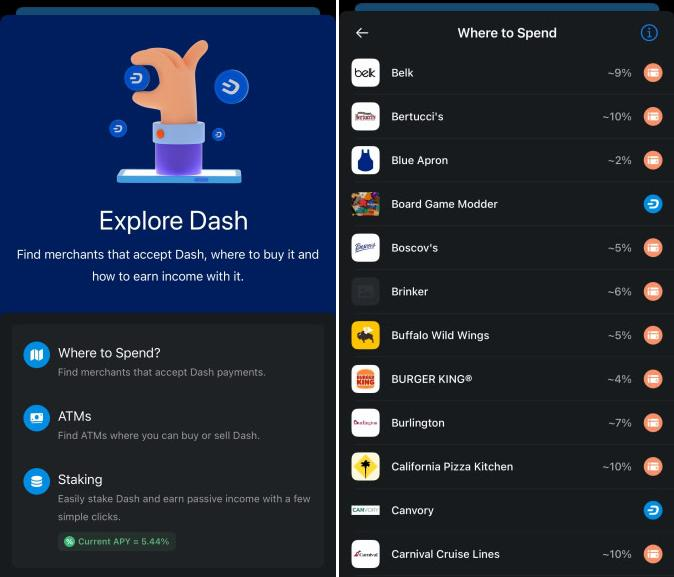The image size is (674, 577).
Task: Open the Where to Spend map icon
Action: point(37,355)
